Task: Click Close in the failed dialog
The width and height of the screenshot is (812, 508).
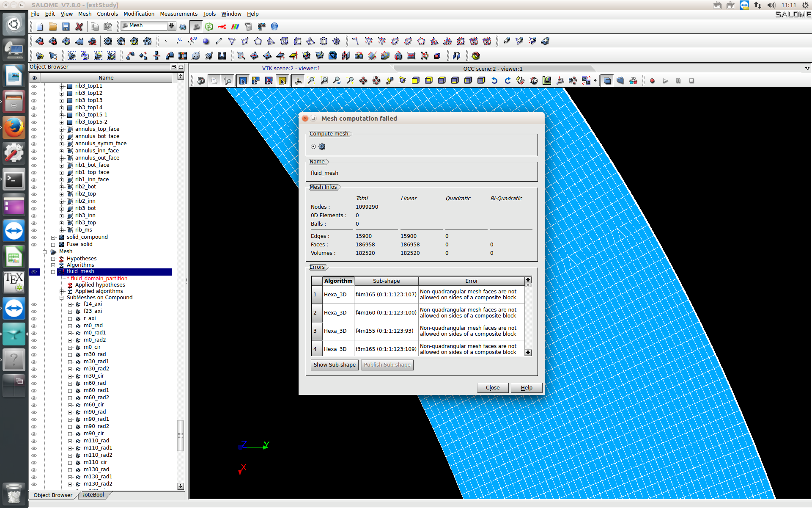Action: pos(492,387)
